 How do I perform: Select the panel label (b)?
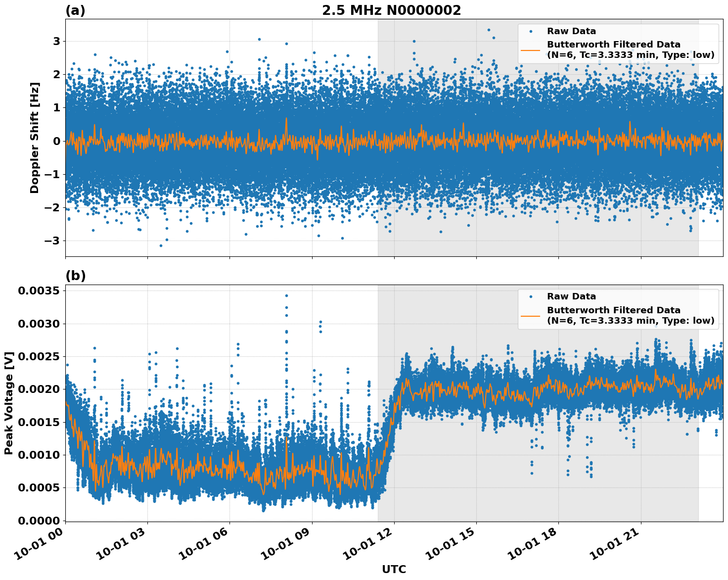click(x=75, y=275)
